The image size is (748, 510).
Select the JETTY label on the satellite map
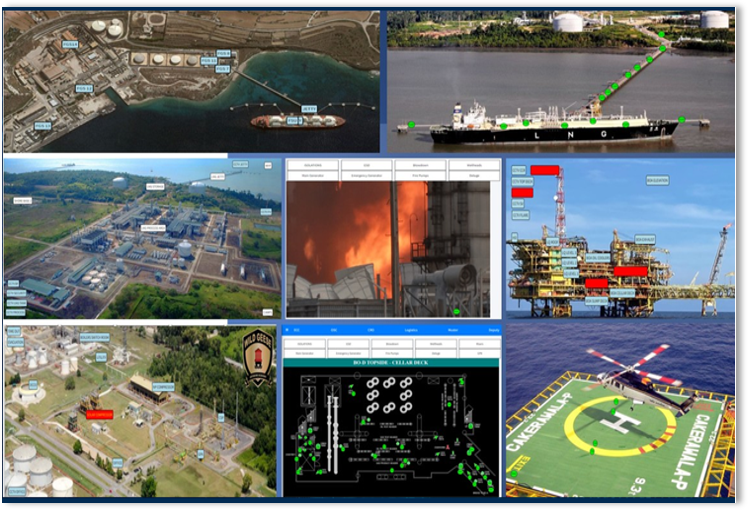(309, 109)
